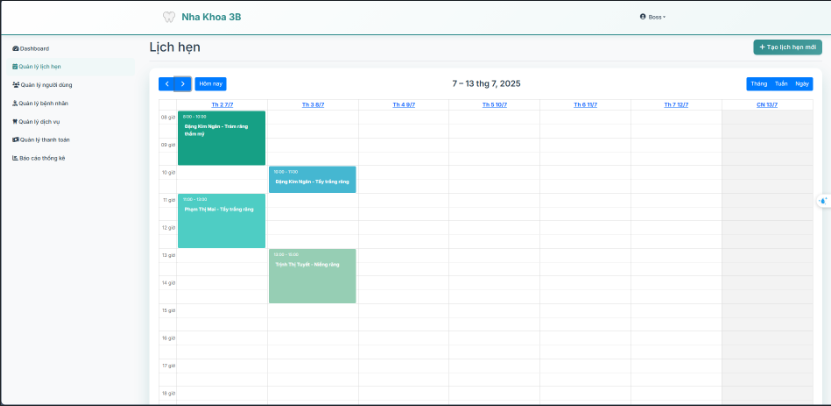Switch to Tuần view
The height and width of the screenshot is (406, 831).
pyautogui.click(x=781, y=84)
